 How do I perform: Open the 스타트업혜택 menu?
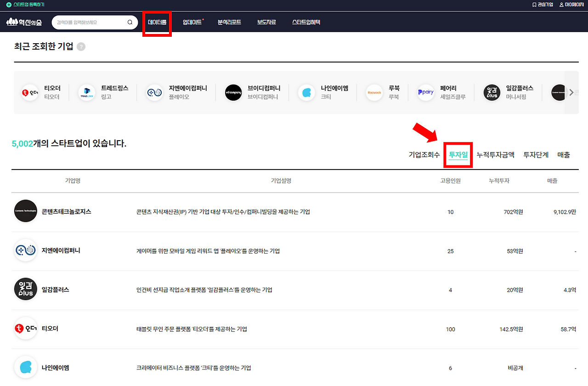[306, 22]
